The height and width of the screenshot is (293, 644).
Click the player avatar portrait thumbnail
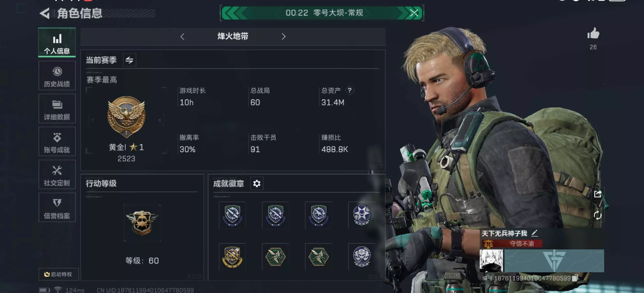pos(491,261)
